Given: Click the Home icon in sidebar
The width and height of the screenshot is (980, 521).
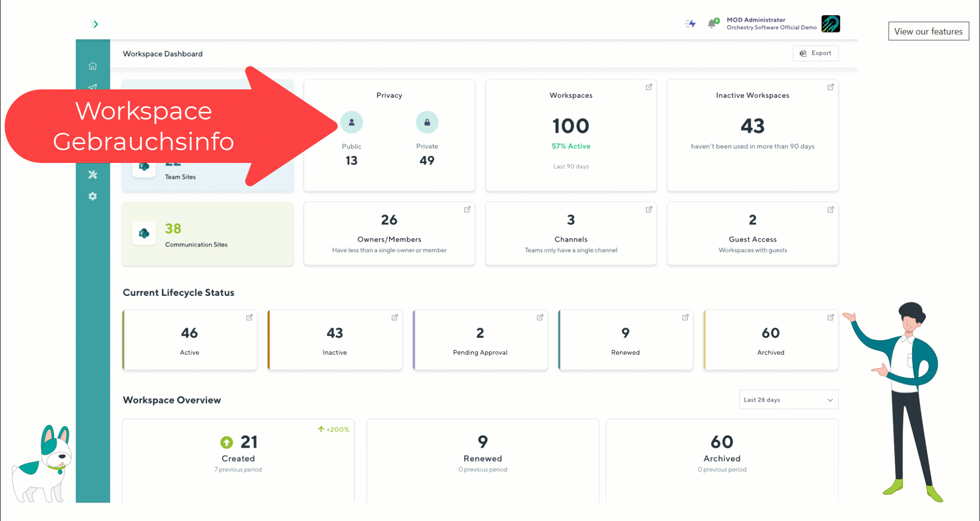Looking at the screenshot, I should (x=92, y=66).
